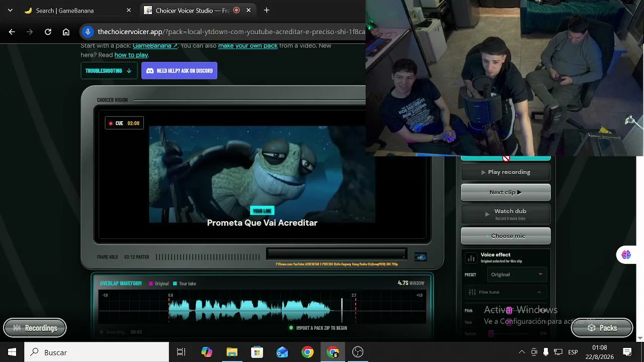This screenshot has width=644, height=362.
Task: Open File Explorer from the taskbar
Action: click(232, 352)
